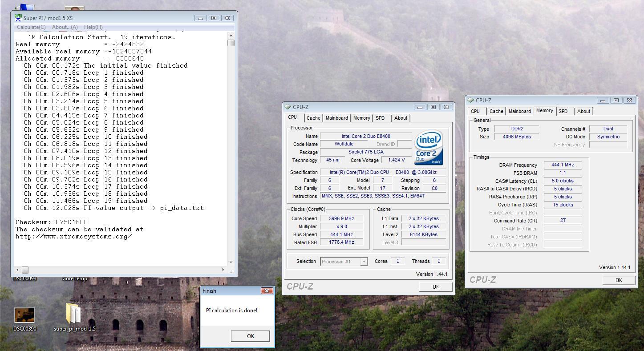Click OK in CPU-Z Memory window
This screenshot has height=351, width=644.
click(x=619, y=280)
